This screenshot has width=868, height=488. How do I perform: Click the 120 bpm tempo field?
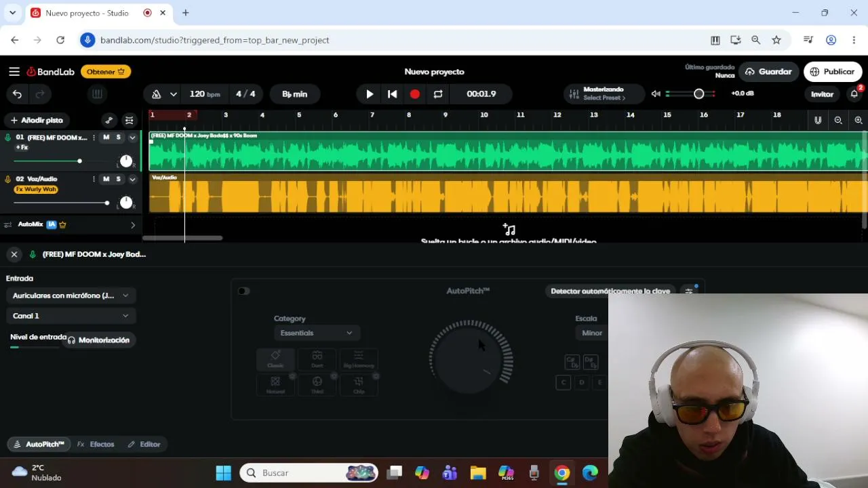pos(205,94)
